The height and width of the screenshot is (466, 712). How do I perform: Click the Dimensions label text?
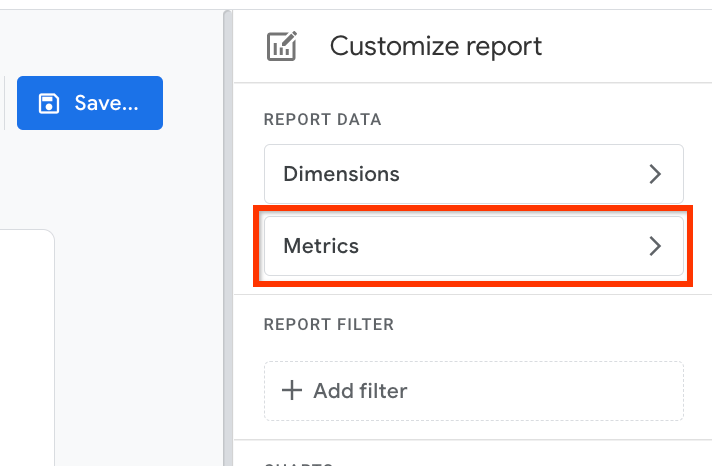pyautogui.click(x=341, y=174)
